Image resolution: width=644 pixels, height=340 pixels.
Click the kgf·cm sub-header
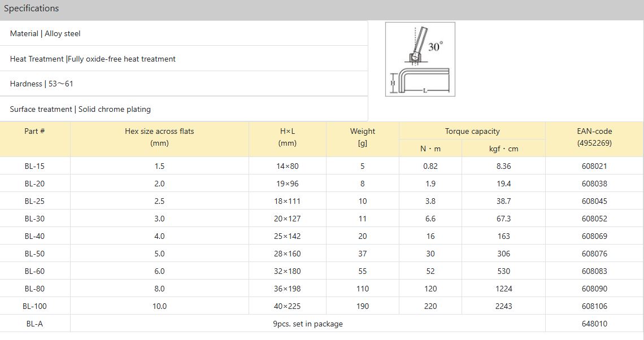[x=503, y=149]
